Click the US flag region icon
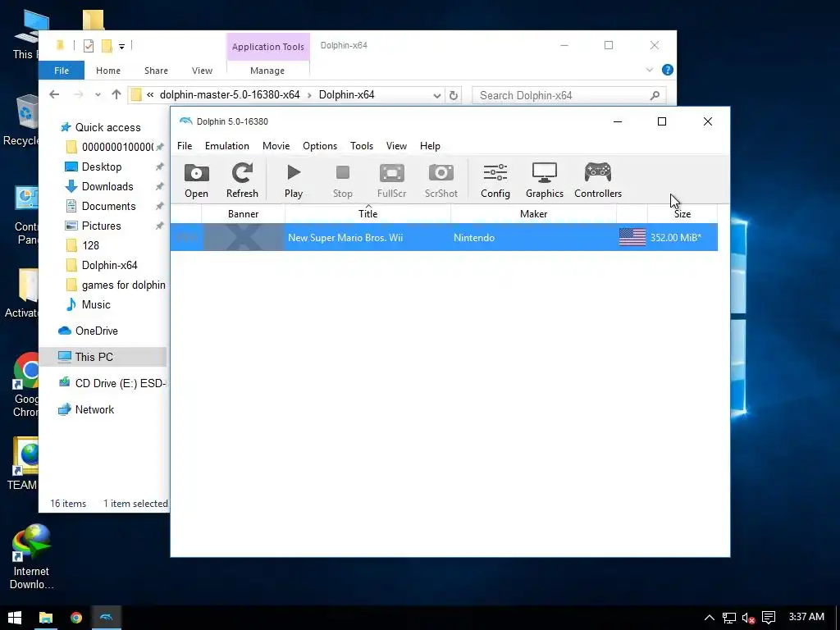The image size is (840, 630). (632, 237)
